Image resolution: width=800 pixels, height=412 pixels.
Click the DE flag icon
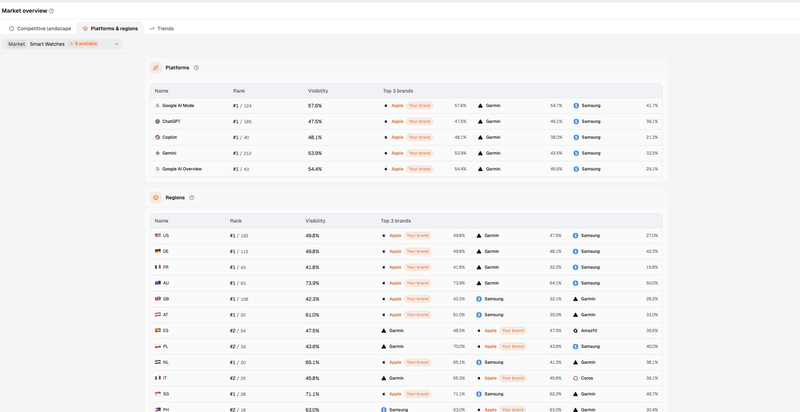(158, 251)
